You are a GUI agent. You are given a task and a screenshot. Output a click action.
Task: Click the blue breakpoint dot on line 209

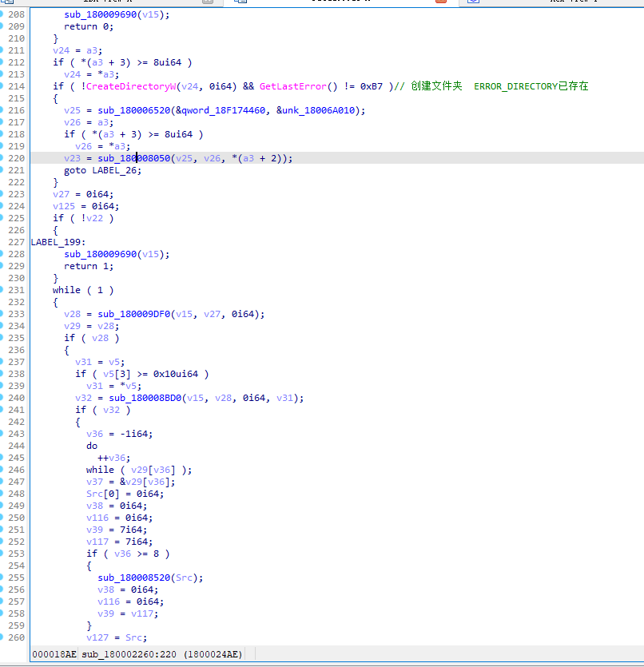click(x=2, y=26)
